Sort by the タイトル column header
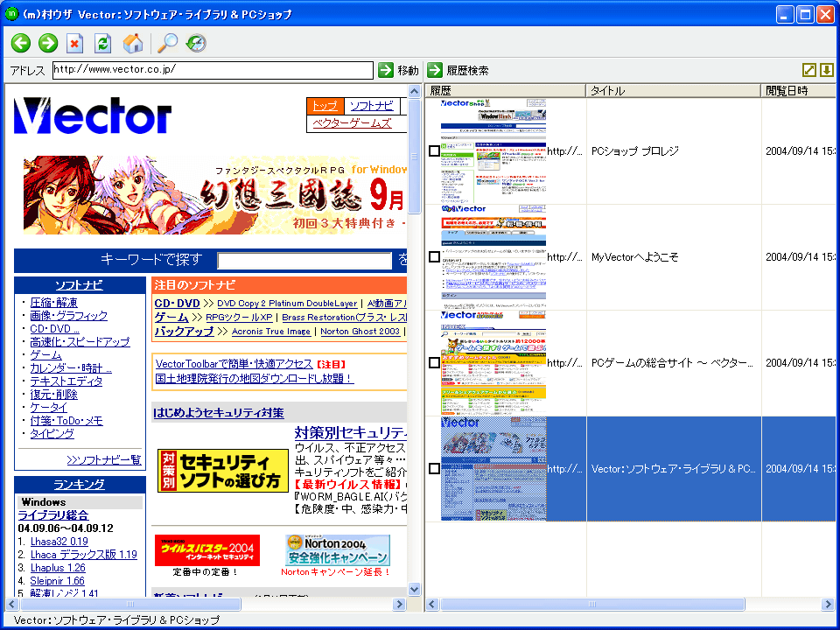The width and height of the screenshot is (840, 630). [x=674, y=90]
